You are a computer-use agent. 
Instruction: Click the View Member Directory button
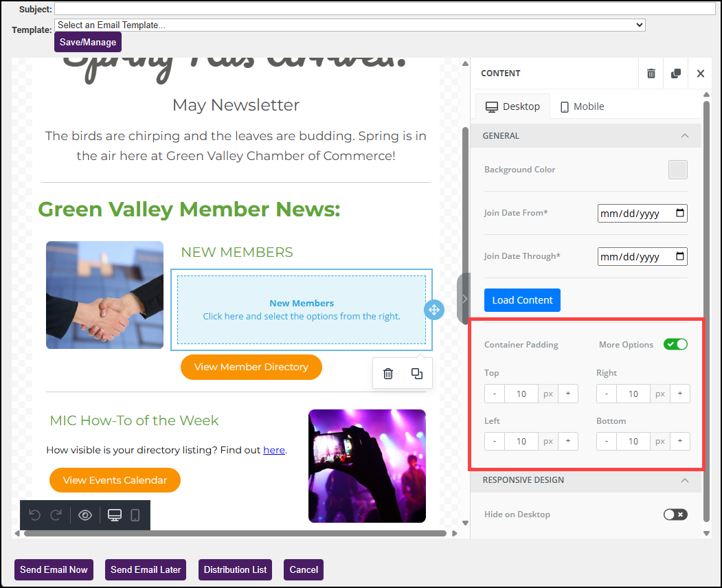pyautogui.click(x=251, y=367)
